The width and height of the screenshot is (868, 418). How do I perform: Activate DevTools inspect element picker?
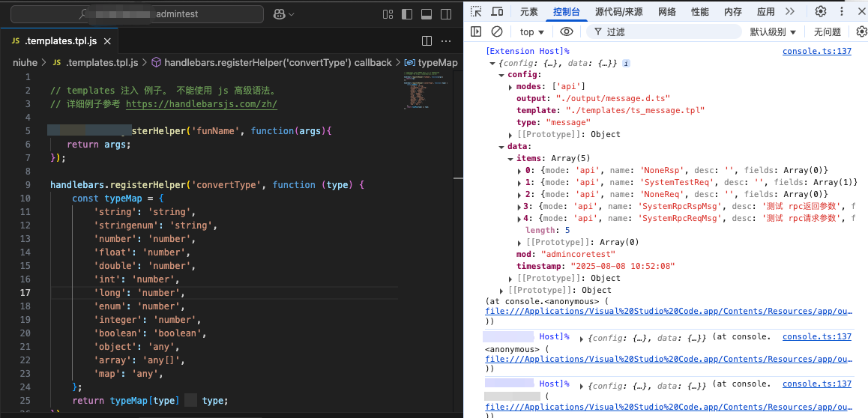[x=476, y=12]
